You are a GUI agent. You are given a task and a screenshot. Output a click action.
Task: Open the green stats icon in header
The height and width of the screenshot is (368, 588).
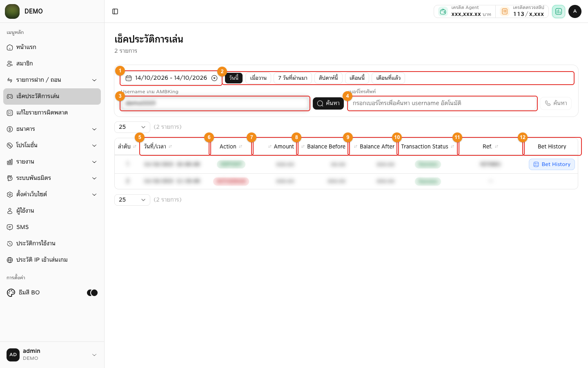[559, 11]
